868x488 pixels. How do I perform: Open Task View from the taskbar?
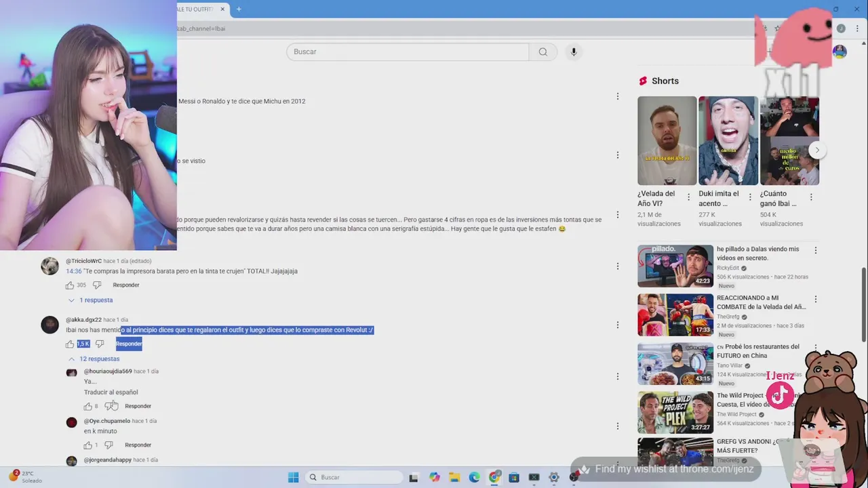click(414, 477)
